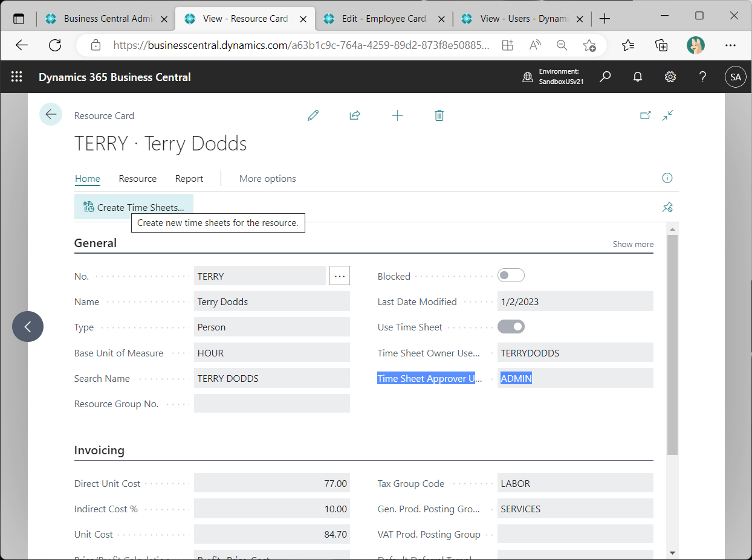Toggle the Use Time Sheet switch
The image size is (752, 560).
pyautogui.click(x=511, y=327)
